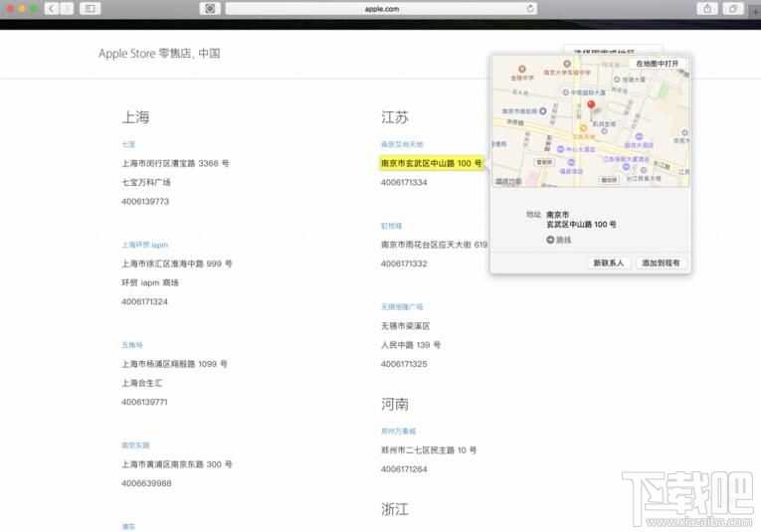Click popover address 玄武区中山路 100 号
761x532 pixels.
[x=581, y=225]
